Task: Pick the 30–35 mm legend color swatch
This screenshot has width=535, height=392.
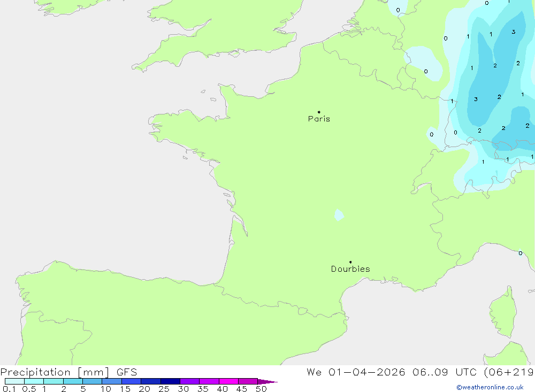Action: (x=190, y=381)
